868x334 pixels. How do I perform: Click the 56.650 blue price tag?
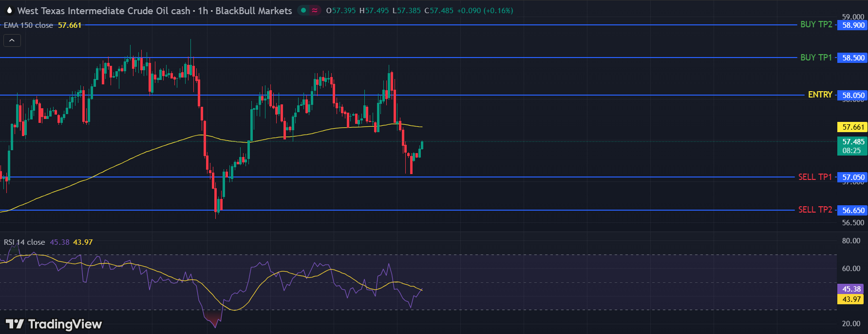(x=853, y=211)
